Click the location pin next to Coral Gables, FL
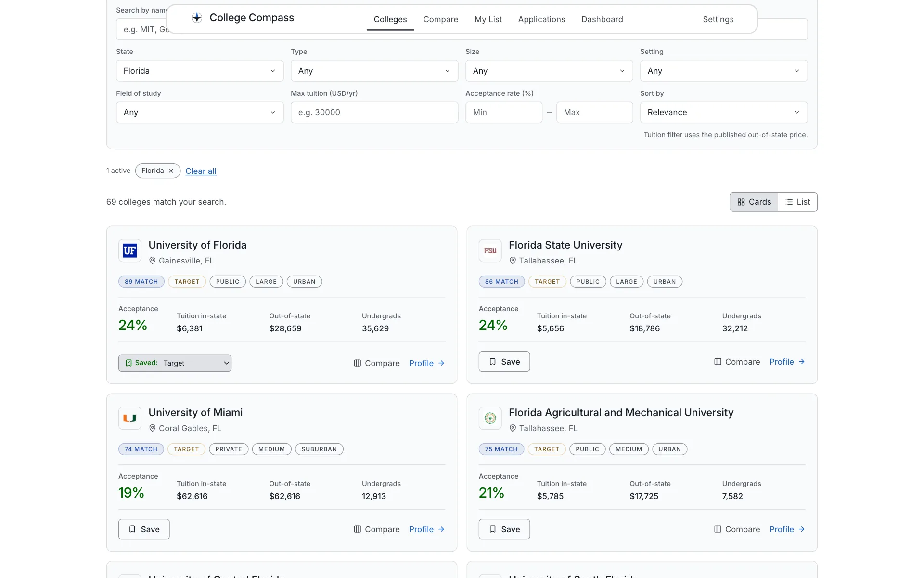This screenshot has height=578, width=924. [x=153, y=428]
